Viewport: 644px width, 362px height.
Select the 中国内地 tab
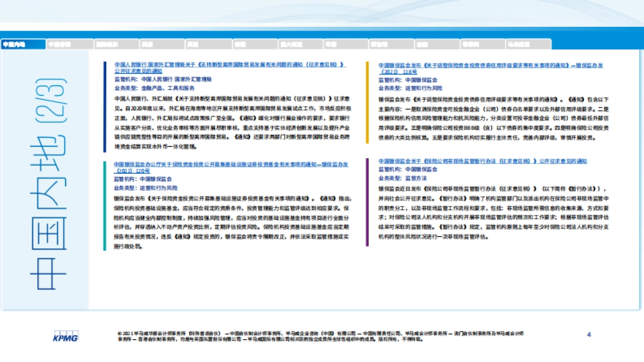(x=20, y=45)
